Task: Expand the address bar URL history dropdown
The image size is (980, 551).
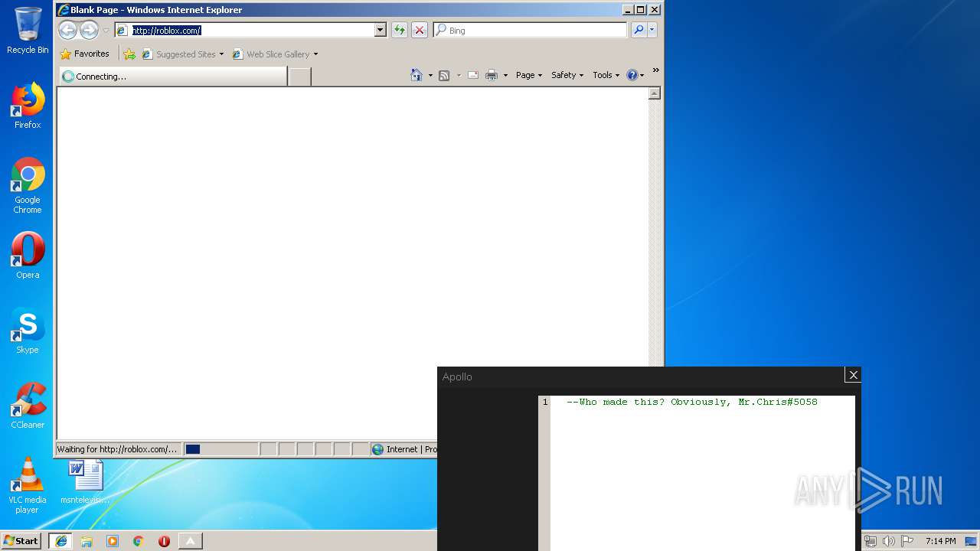Action: 380,30
